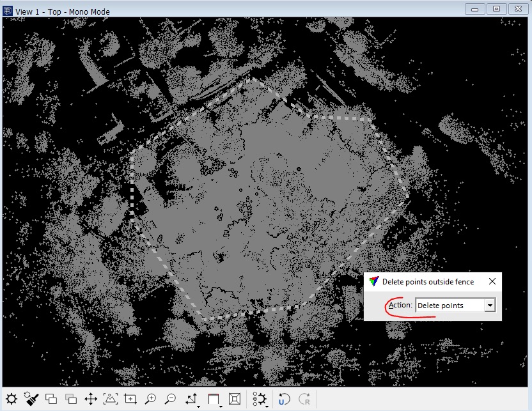
Task: Select the Rotate View tool
Action: [191, 398]
